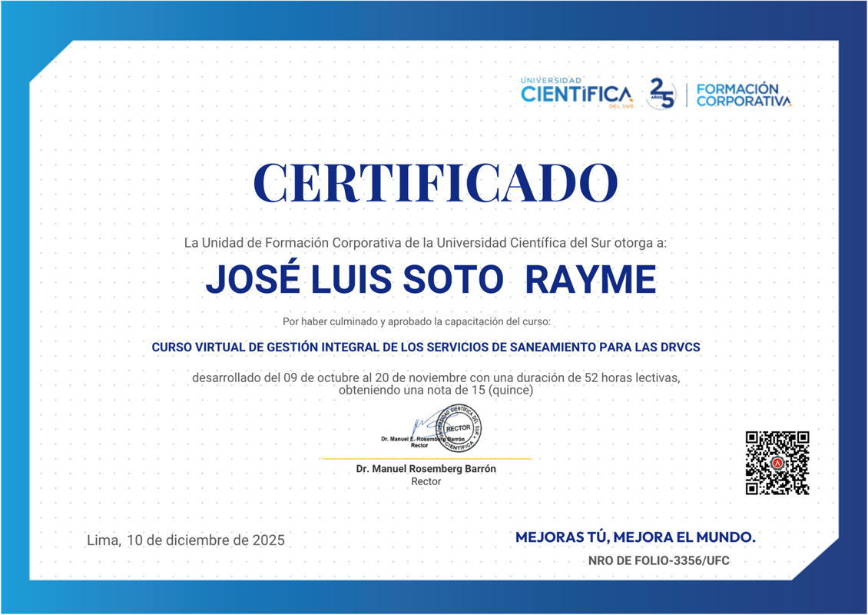
Task: Click the line 'La Unidad de Formación Corporativa'
Action: (x=425, y=243)
